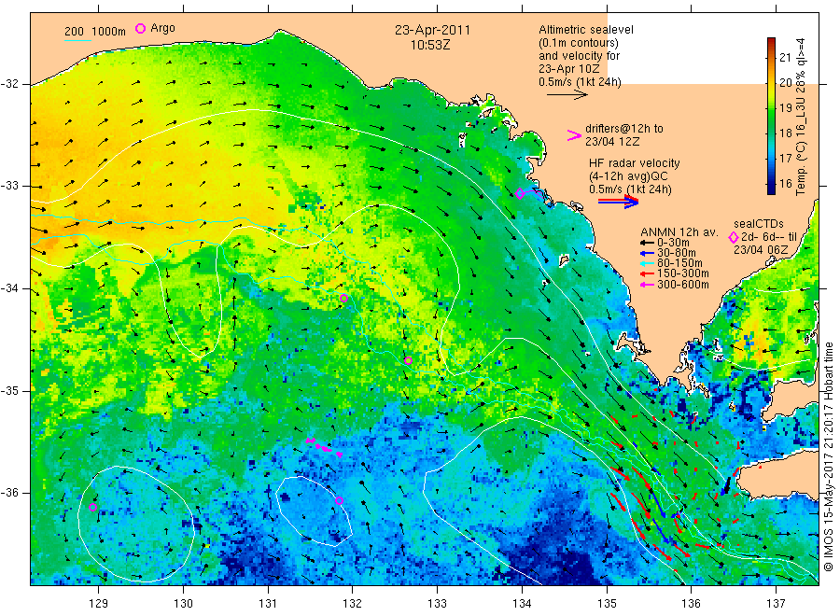Image resolution: width=840 pixels, height=616 pixels.
Task: Click the magenta sealCTD diamond near 134E coast
Action: (x=520, y=193)
